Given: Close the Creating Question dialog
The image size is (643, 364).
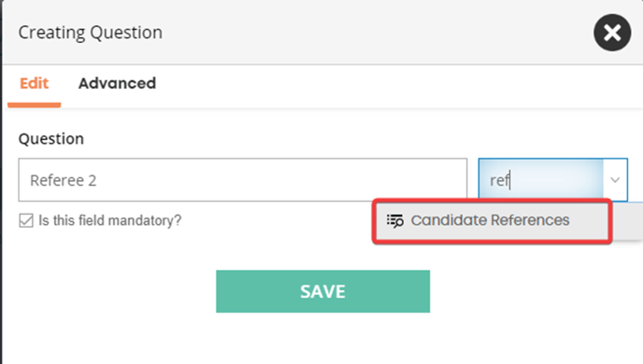Looking at the screenshot, I should coord(612,33).
